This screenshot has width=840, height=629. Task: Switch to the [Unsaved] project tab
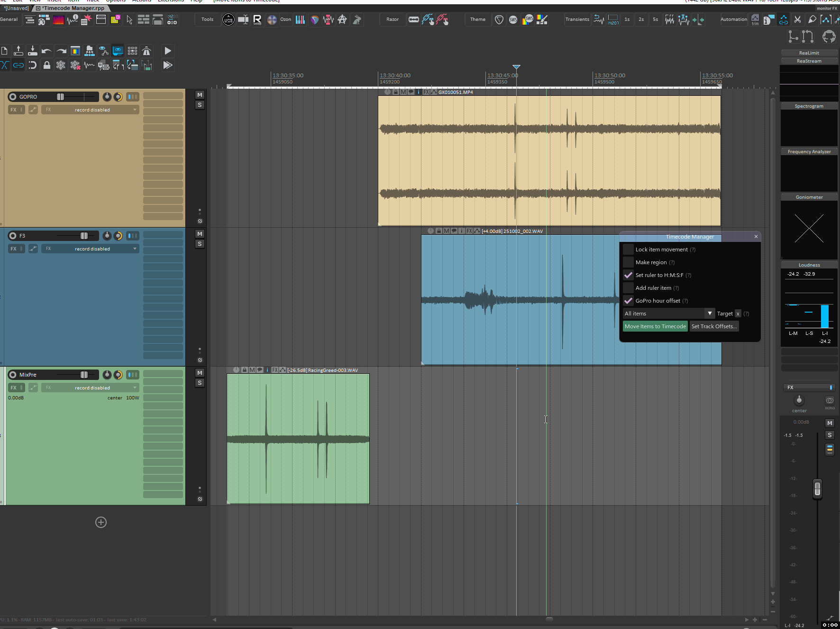tap(17, 8)
